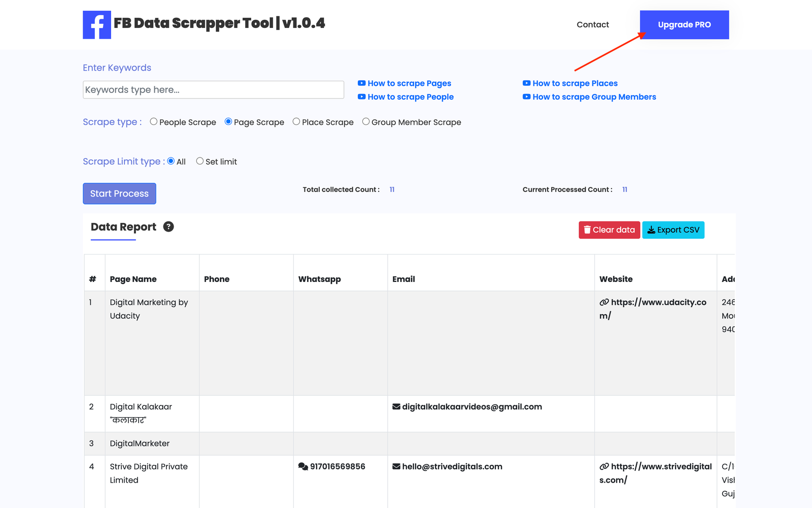This screenshot has width=812, height=508.
Task: Open How to scrape Pages link
Action: pyautogui.click(x=404, y=83)
